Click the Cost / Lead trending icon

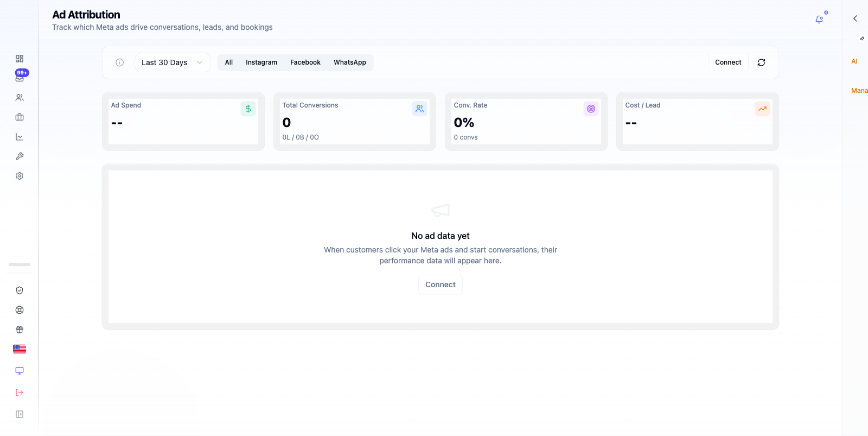pyautogui.click(x=762, y=109)
